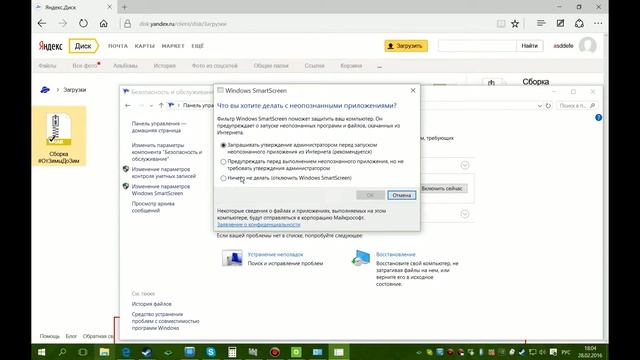The height and width of the screenshot is (360, 640).
Task: Open the Почта menu link
Action: click(x=118, y=46)
